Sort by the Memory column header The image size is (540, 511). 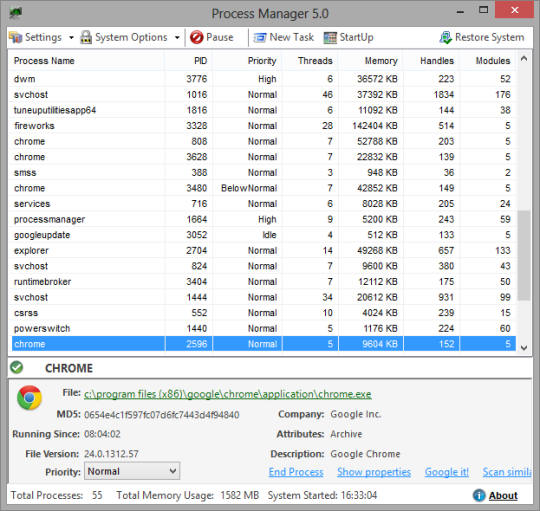(x=370, y=61)
